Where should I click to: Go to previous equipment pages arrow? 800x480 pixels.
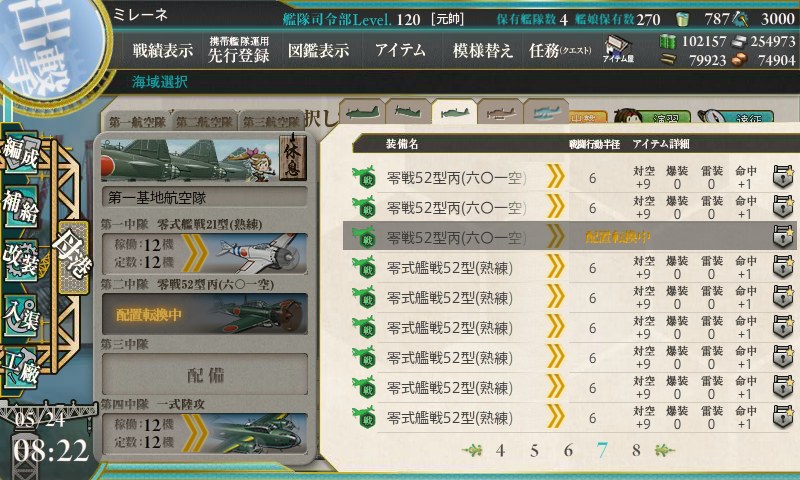click(472, 450)
